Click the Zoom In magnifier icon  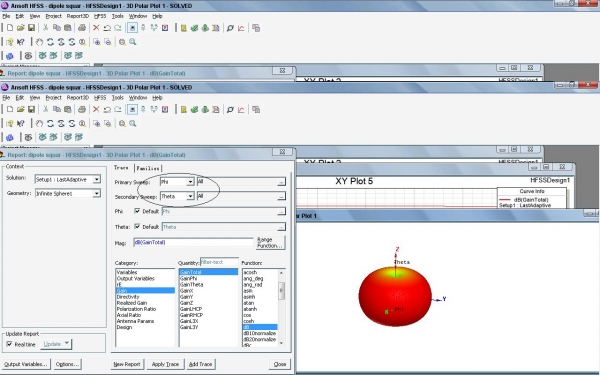[x=122, y=124]
